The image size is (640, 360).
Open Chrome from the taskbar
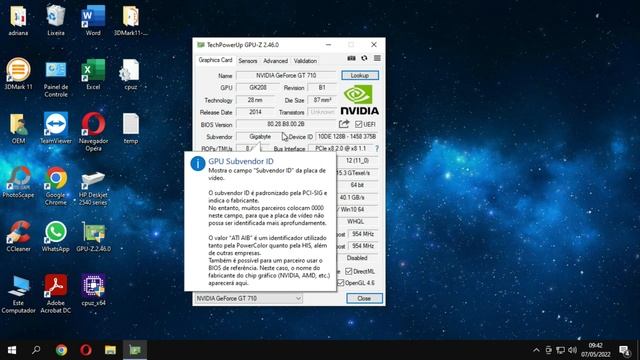[61, 350]
